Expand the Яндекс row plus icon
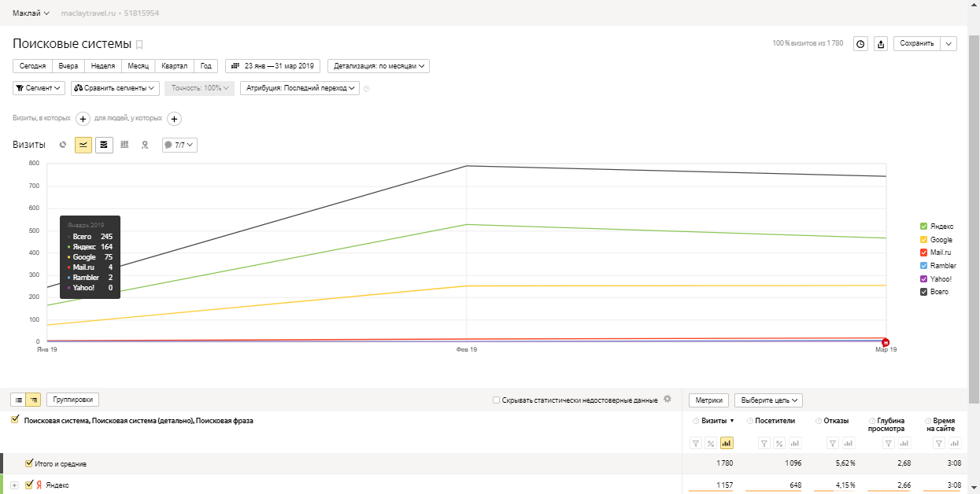Screen dimensions: 980x494 click(x=14, y=485)
